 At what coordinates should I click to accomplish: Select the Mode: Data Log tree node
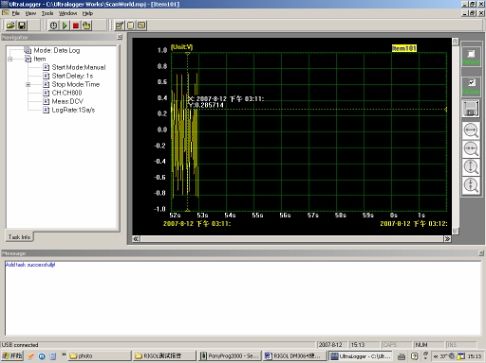[x=57, y=50]
